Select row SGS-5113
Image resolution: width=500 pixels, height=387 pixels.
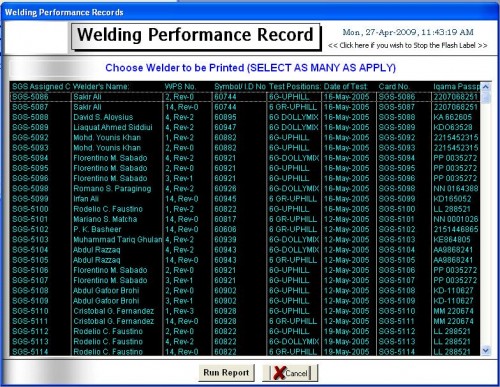click(245, 342)
